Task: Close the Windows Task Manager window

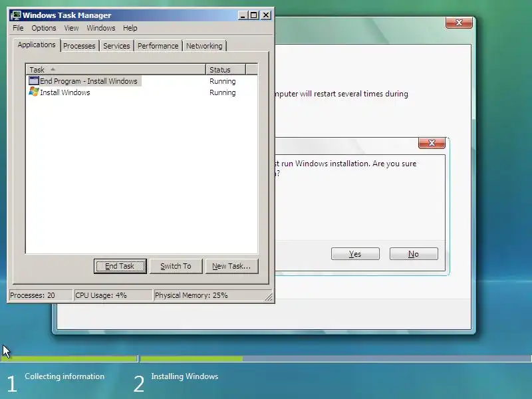Action: pyautogui.click(x=266, y=15)
